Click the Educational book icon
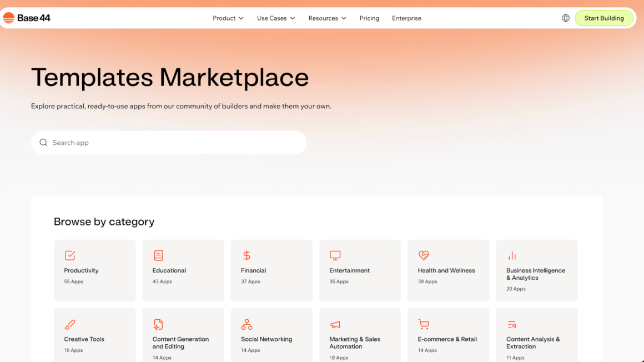644x362 pixels. coord(158,255)
